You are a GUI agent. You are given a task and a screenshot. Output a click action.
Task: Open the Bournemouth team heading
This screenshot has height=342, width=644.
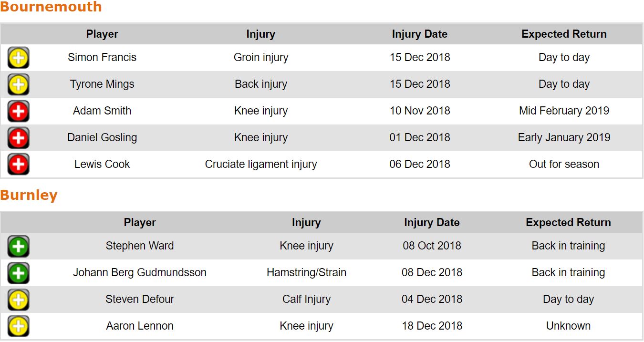coord(51,7)
